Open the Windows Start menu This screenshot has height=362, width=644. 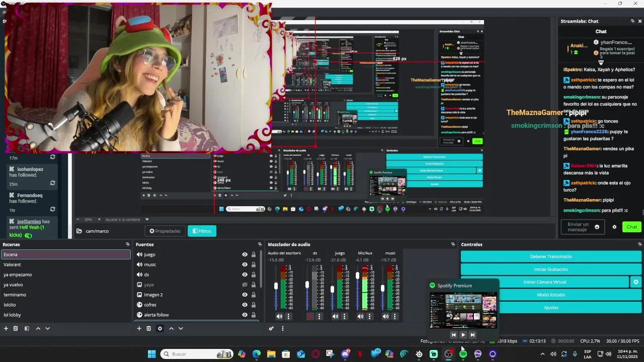tap(151, 354)
